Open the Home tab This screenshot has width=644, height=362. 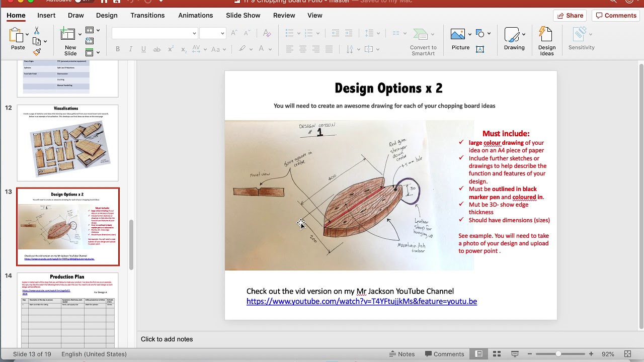click(16, 15)
